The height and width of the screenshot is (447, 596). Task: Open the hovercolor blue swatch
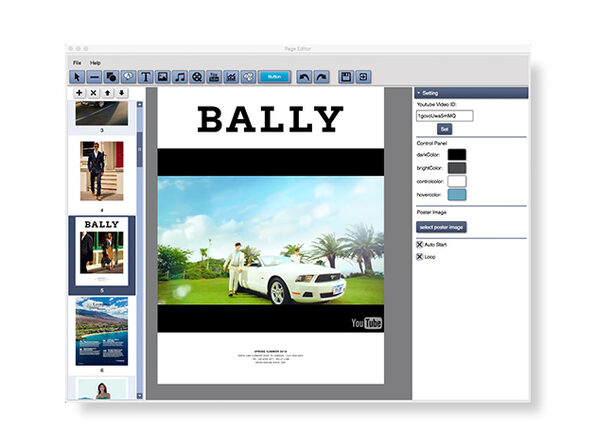(x=457, y=195)
